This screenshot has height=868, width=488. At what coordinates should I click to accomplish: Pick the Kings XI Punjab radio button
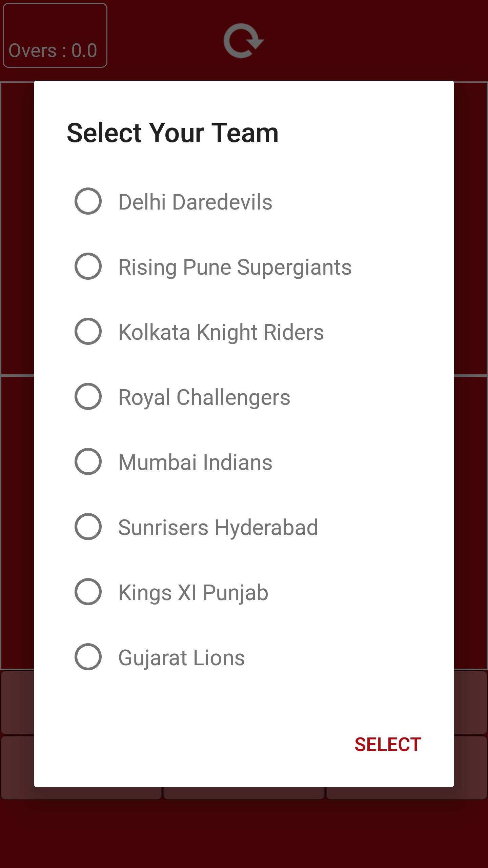(x=88, y=592)
